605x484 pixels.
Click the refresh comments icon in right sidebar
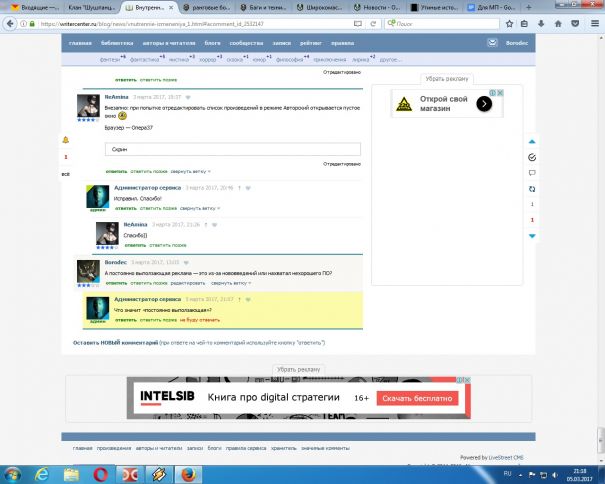click(532, 188)
